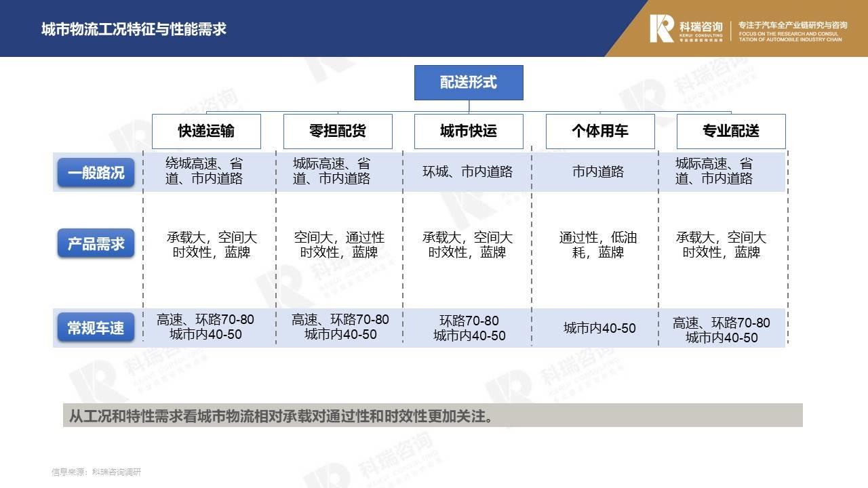868x488 pixels.
Task: Click the 科瑞咨询 brand name in header
Action: pyautogui.click(x=701, y=26)
